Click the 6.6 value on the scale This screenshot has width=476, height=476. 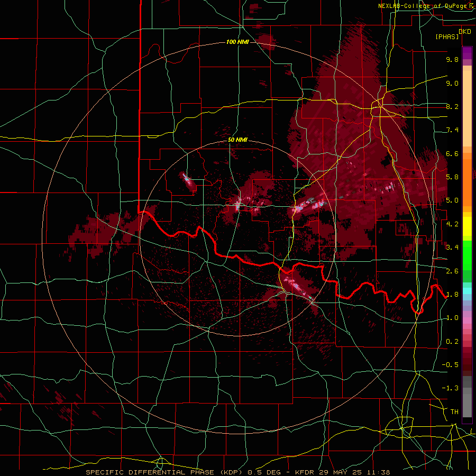pyautogui.click(x=452, y=153)
